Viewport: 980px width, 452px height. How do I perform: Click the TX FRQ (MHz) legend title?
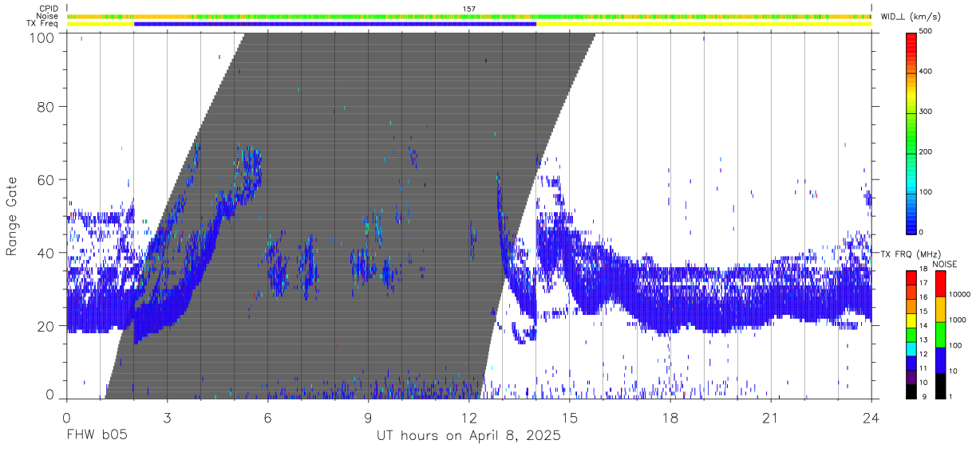[x=910, y=254]
